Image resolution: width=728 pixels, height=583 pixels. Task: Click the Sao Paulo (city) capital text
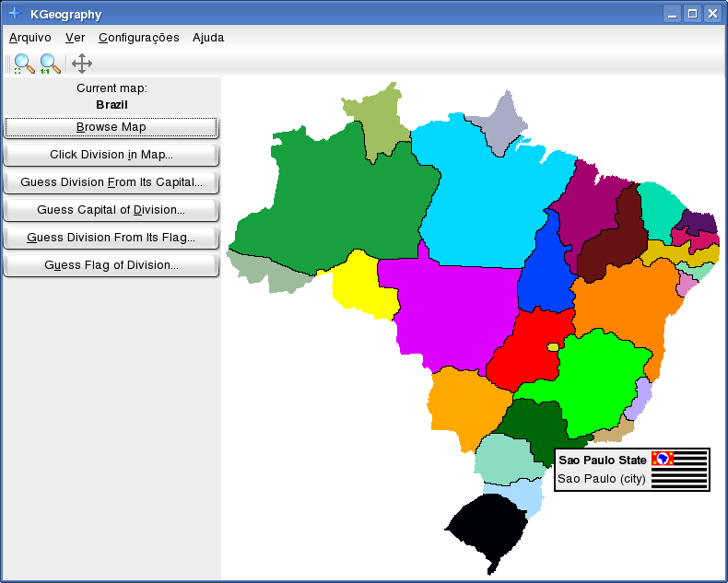[x=601, y=479]
